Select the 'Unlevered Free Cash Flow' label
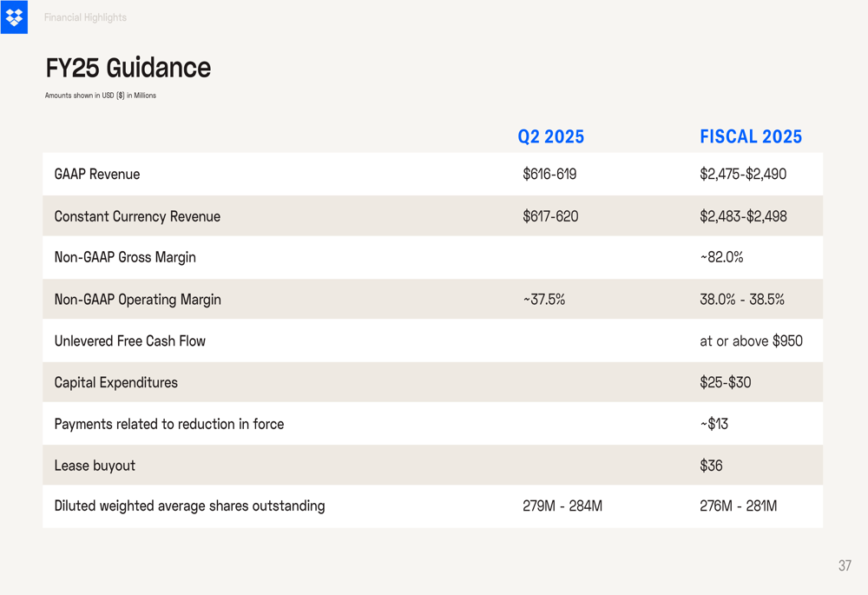Screen dimensions: 868x595 (x=130, y=340)
